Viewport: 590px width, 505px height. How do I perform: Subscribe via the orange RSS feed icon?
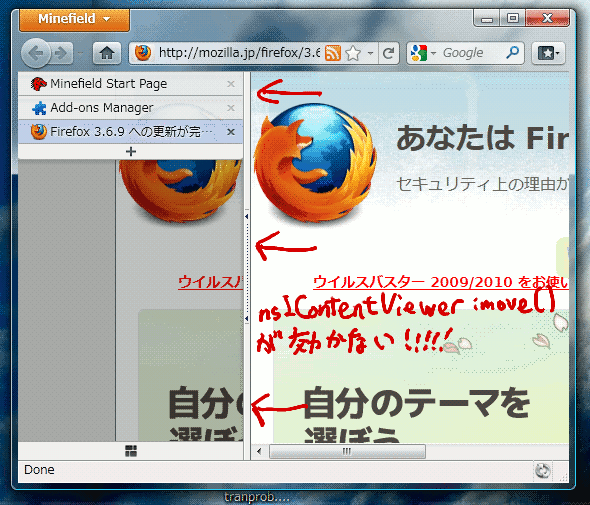(333, 53)
